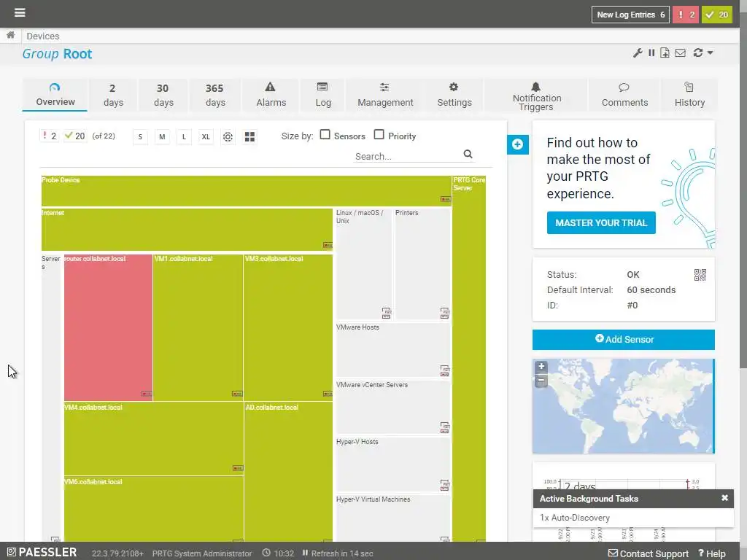This screenshot has width=747, height=560.
Task: Select the red router.collabnet.local tile
Action: pos(108,327)
